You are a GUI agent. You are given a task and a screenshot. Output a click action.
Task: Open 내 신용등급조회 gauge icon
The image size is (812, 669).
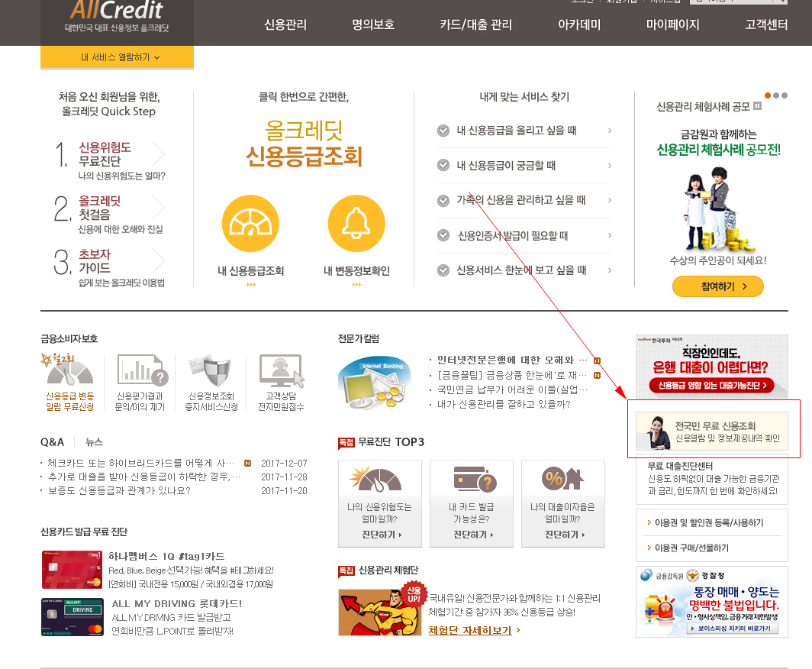pyautogui.click(x=250, y=223)
